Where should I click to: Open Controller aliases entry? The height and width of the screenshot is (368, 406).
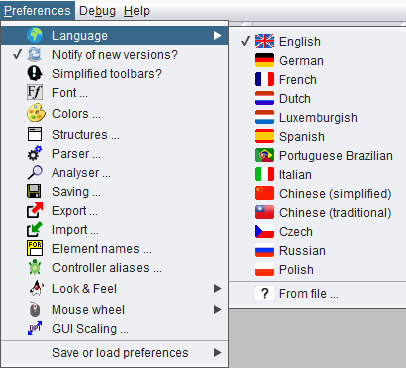[x=115, y=267]
